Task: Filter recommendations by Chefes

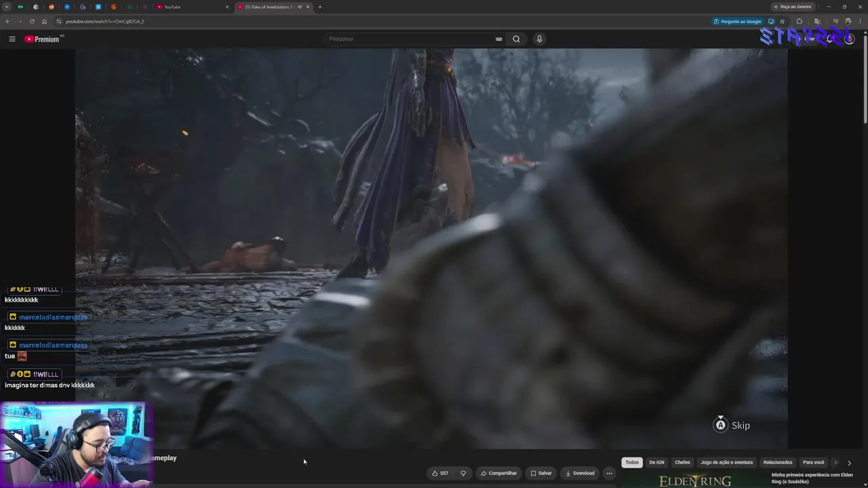Action: click(682, 462)
